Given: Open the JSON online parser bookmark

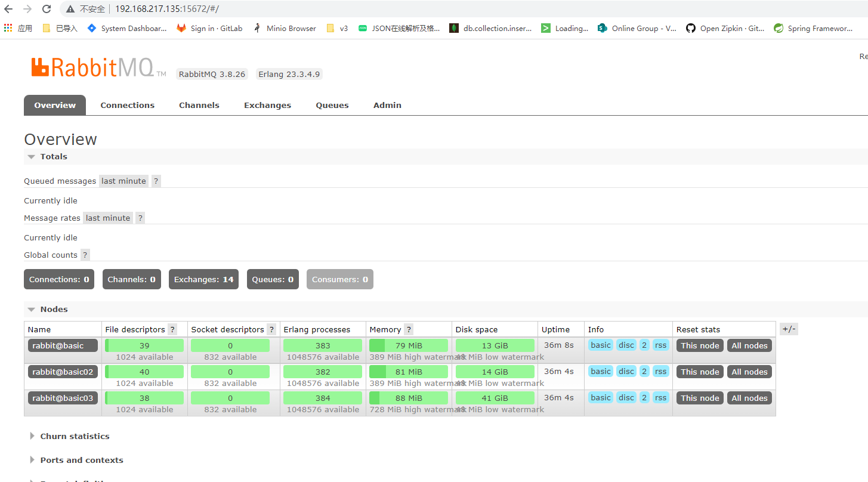Looking at the screenshot, I should [x=399, y=28].
